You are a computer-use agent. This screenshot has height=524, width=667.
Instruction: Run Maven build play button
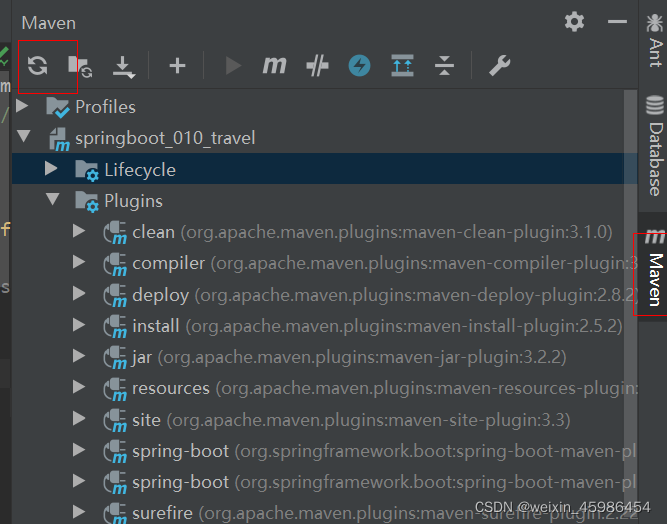click(233, 66)
